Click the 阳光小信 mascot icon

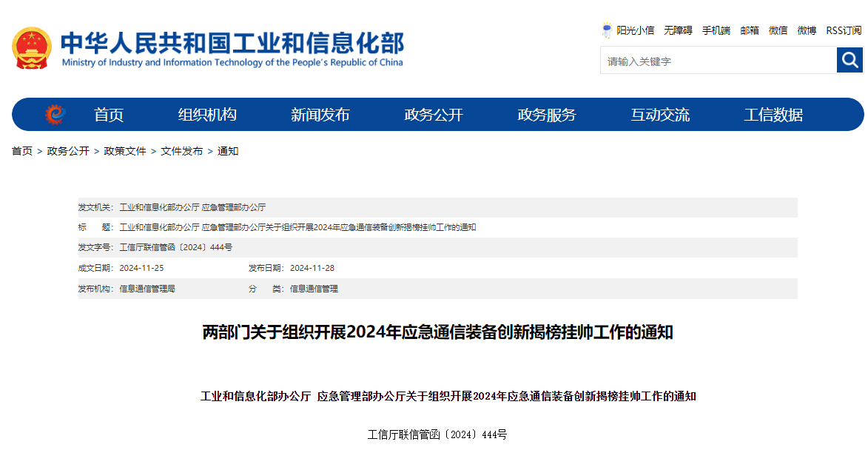[608, 30]
